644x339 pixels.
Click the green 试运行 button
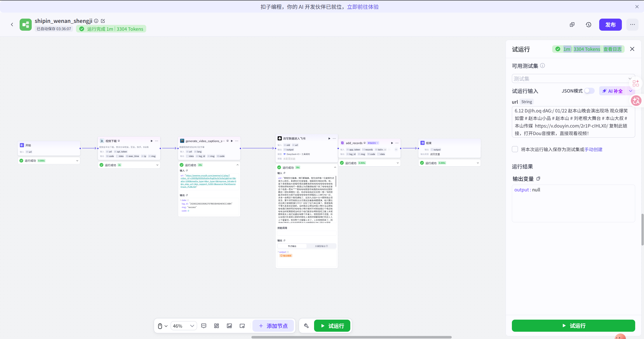point(573,326)
